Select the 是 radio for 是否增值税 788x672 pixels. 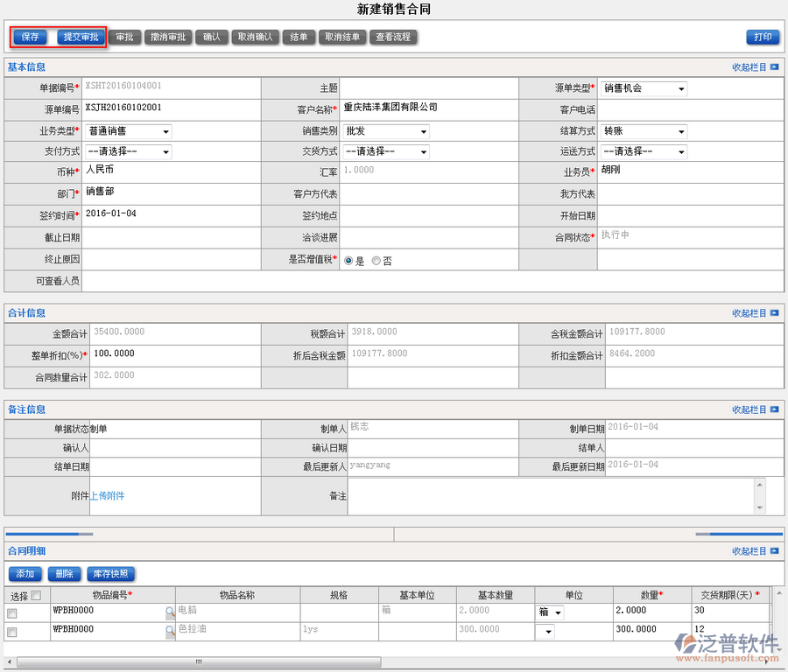(348, 261)
